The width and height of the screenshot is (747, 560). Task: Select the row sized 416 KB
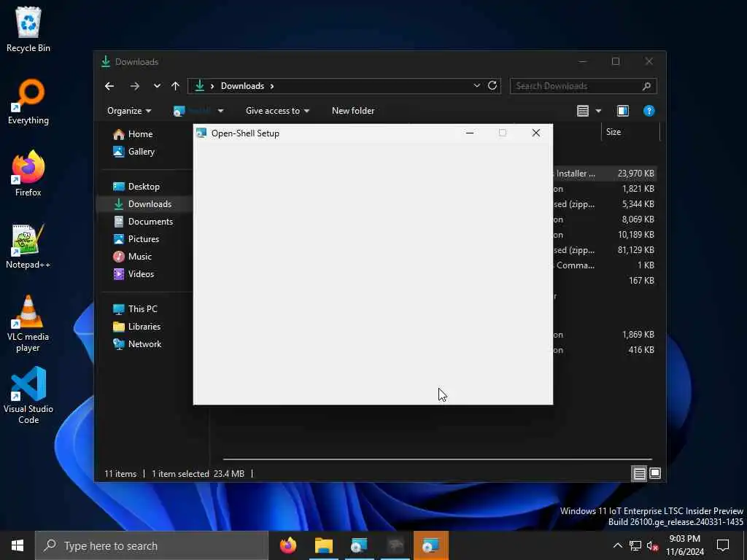tap(605, 350)
